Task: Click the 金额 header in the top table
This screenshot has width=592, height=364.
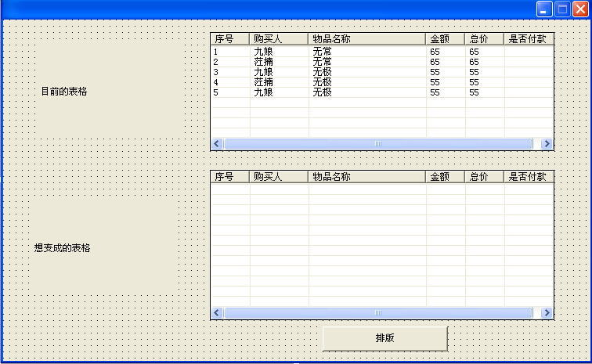Action: (x=446, y=39)
